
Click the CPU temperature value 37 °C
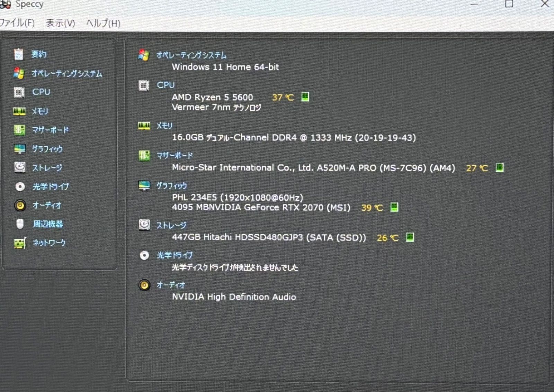click(283, 98)
